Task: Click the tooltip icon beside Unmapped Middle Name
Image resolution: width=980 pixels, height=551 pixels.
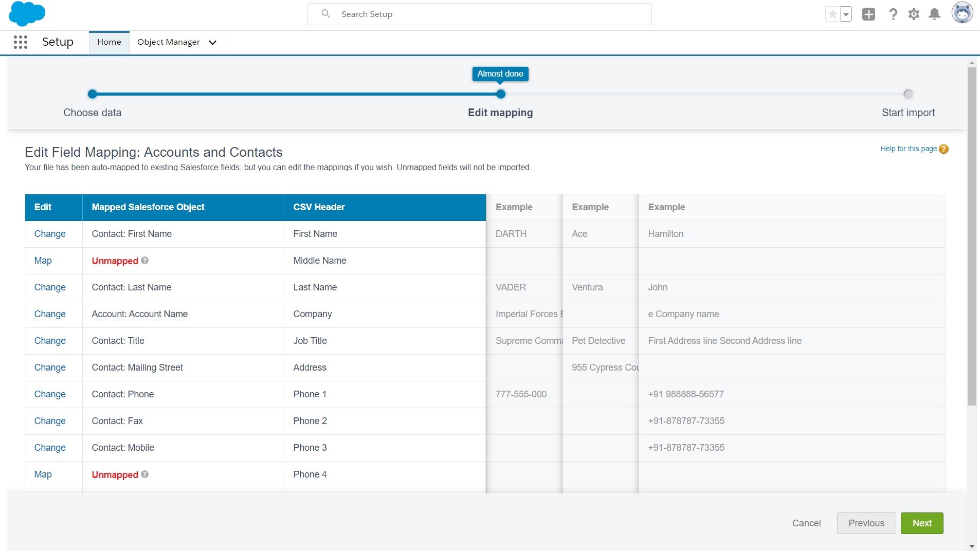Action: (x=146, y=261)
